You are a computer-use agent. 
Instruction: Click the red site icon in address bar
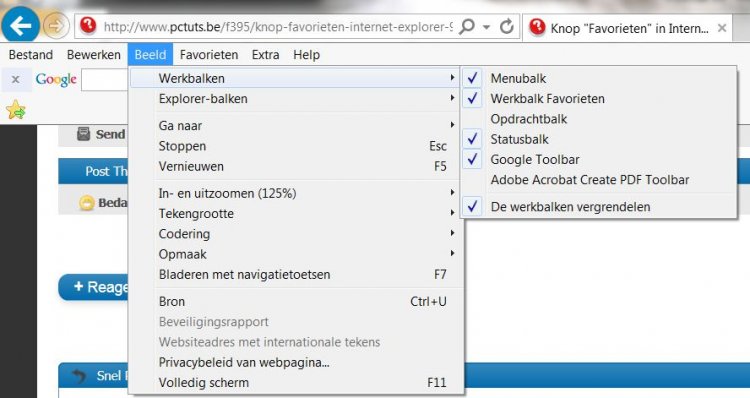pos(88,25)
